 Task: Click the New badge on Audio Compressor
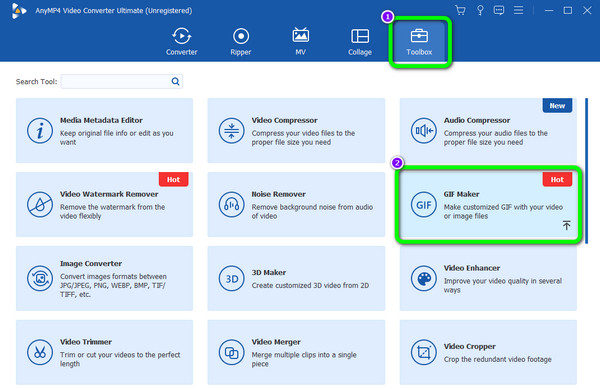tap(557, 106)
